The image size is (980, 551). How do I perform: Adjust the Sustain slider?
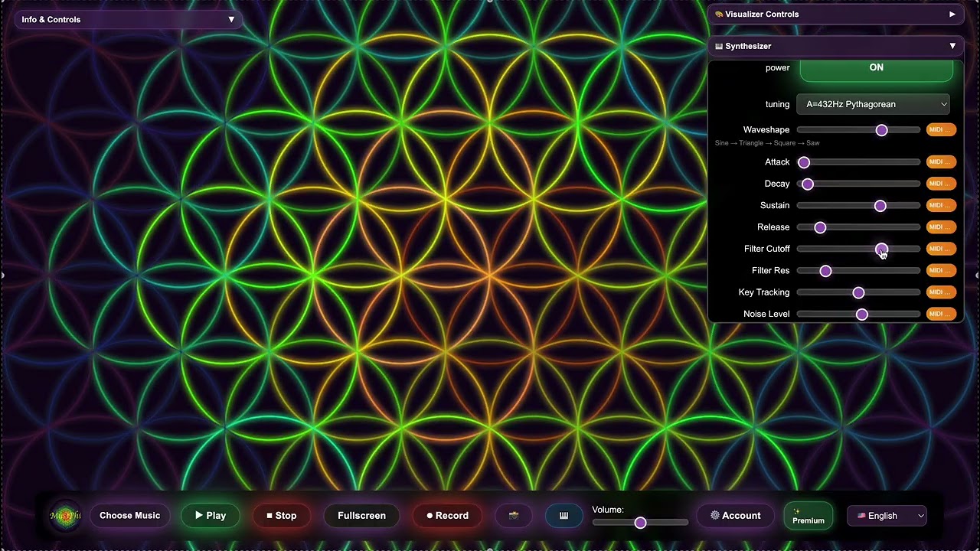click(858, 205)
